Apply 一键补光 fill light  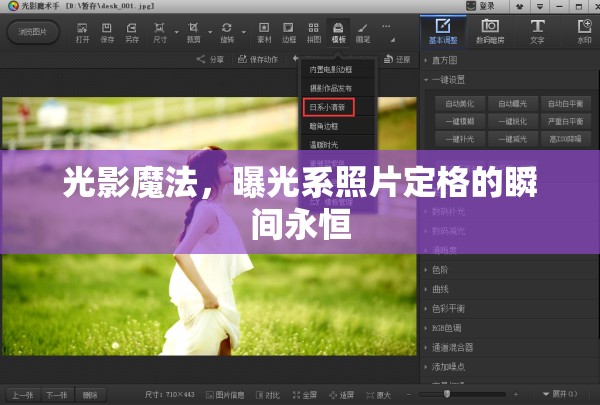[460, 139]
